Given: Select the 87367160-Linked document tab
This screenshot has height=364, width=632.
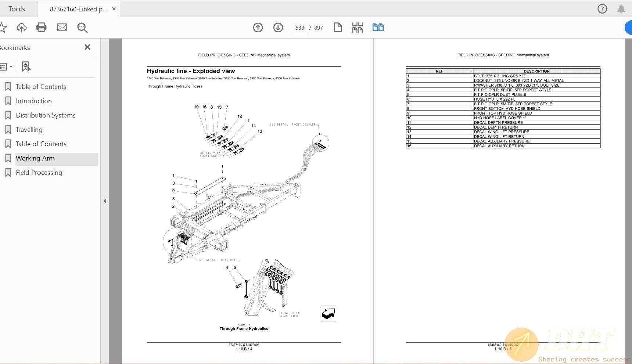Looking at the screenshot, I should point(77,9).
